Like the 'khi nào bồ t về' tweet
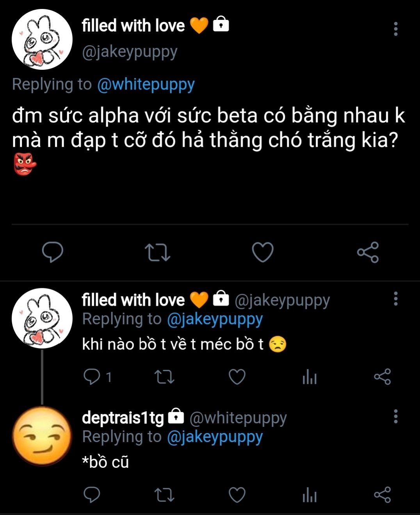 point(237,377)
